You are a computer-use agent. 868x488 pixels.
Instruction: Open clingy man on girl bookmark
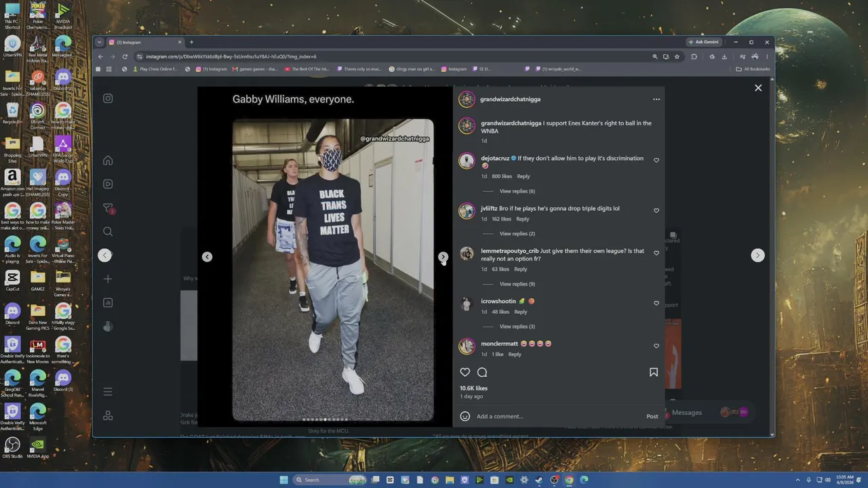[412, 68]
